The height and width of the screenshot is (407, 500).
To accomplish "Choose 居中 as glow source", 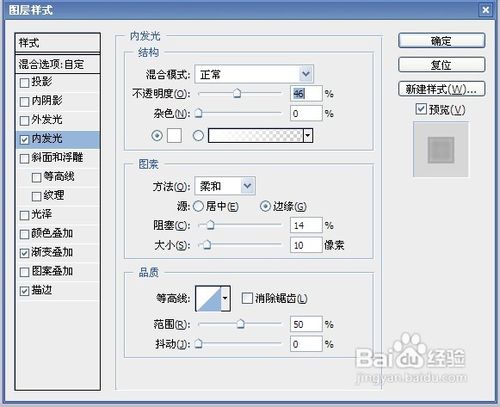I will pos(198,206).
